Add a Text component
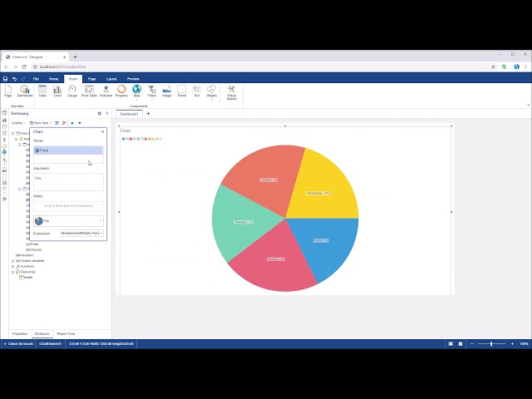The height and width of the screenshot is (399, 532). (197, 91)
